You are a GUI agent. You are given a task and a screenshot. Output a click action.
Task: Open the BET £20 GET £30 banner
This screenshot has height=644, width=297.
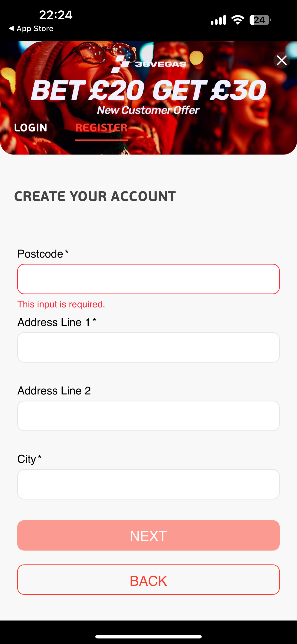pos(148,90)
